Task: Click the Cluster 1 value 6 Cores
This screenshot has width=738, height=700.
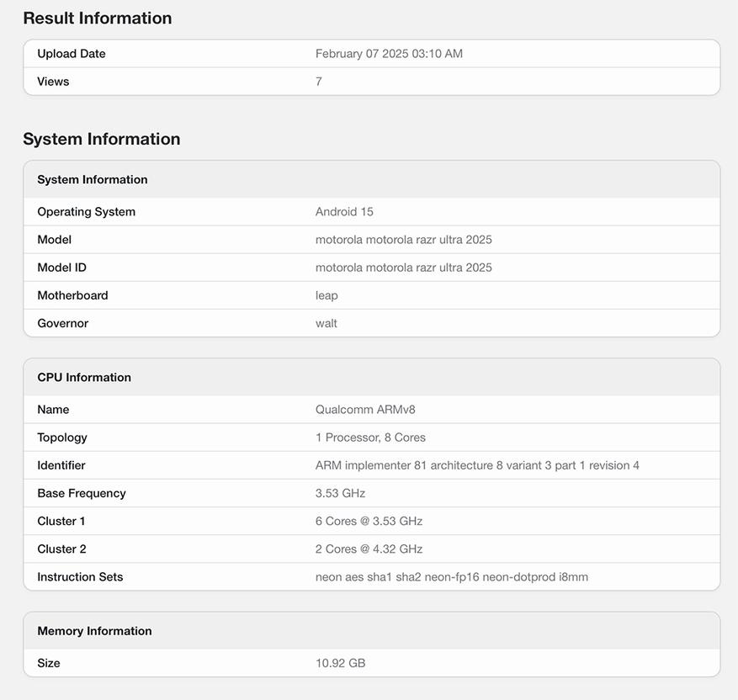Action: point(369,521)
